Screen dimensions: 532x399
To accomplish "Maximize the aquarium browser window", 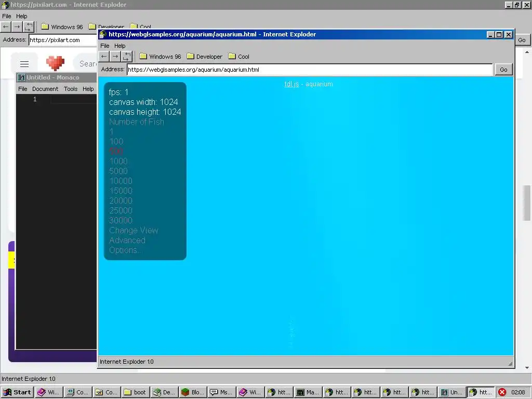I will 499,35.
